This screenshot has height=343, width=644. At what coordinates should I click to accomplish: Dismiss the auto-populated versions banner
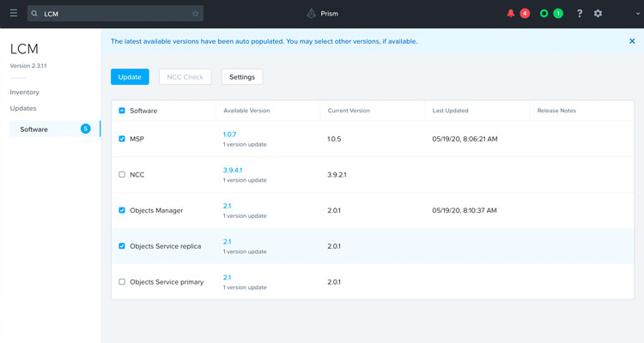632,40
